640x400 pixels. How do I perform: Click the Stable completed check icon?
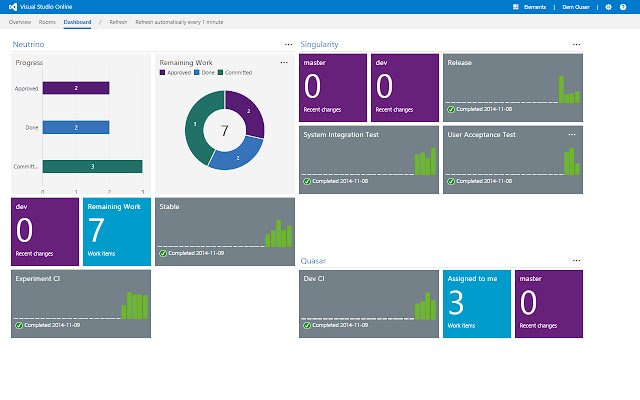coord(162,253)
